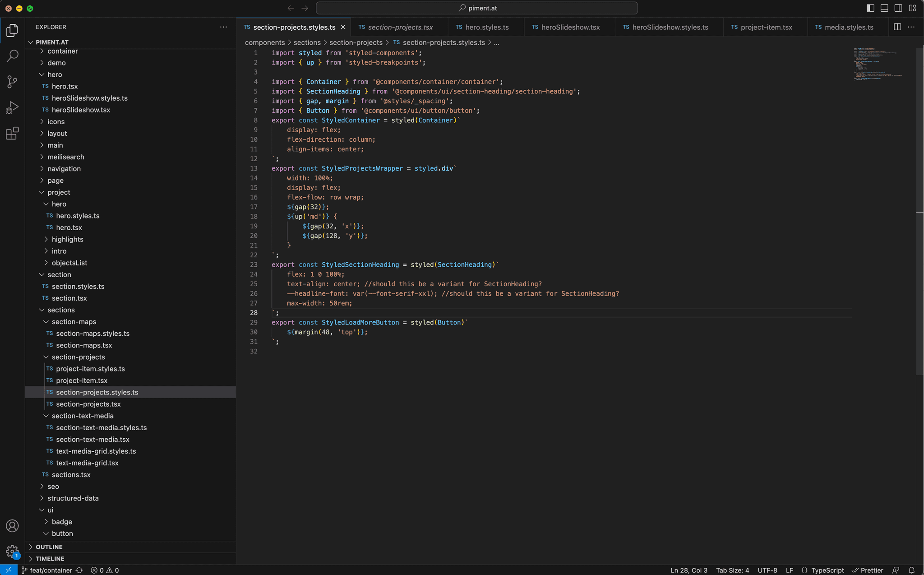Viewport: 924px width, 575px height.
Task: Open Manage settings gear icon
Action: pyautogui.click(x=12, y=551)
